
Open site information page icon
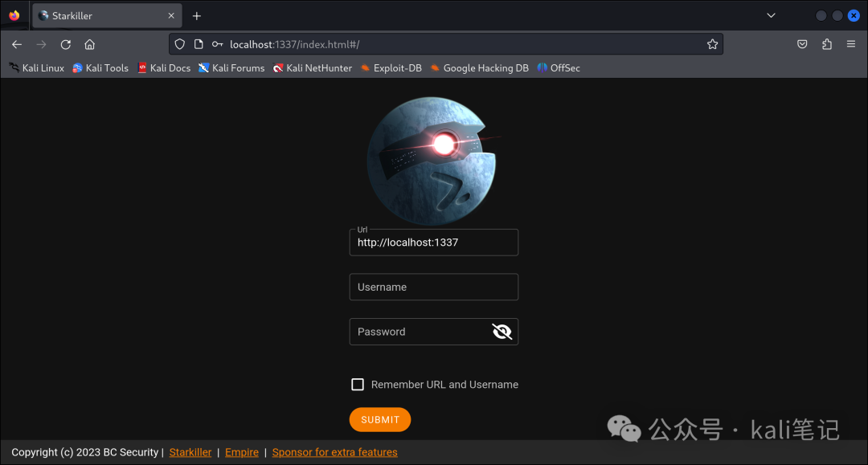199,44
